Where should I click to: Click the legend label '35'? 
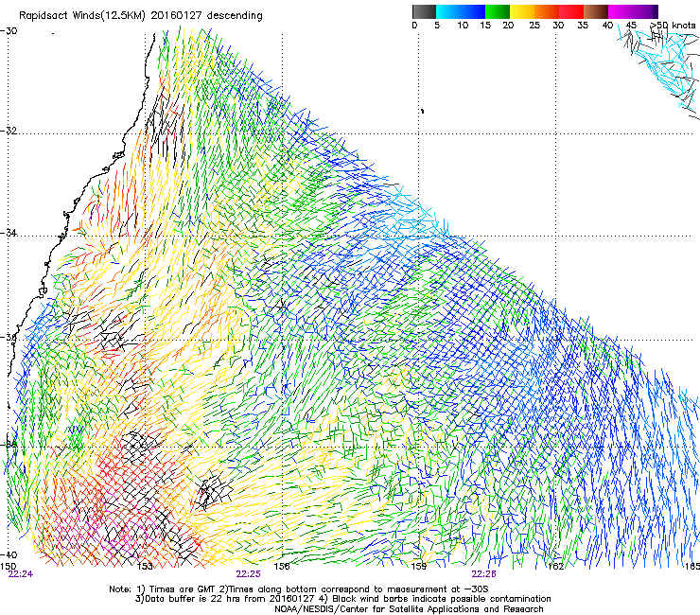coord(583,26)
